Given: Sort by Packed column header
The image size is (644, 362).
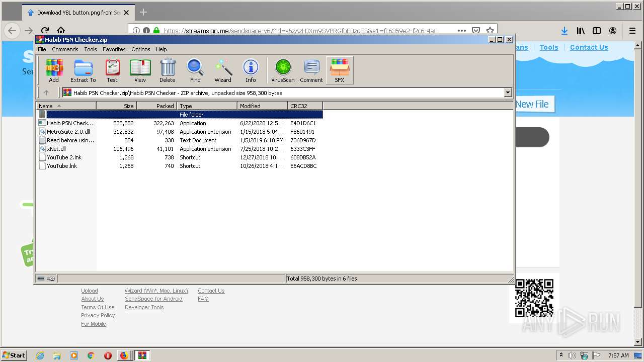Looking at the screenshot, I should 156,106.
